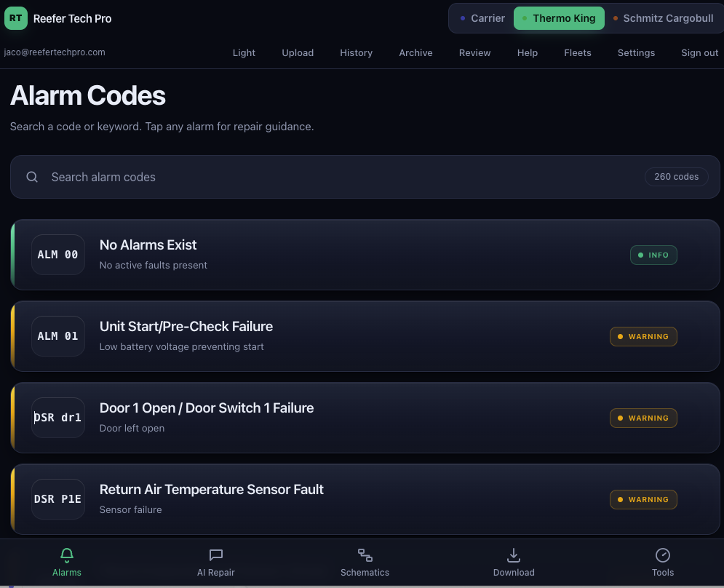Open the Review menu item
724x588 pixels.
[x=474, y=52]
